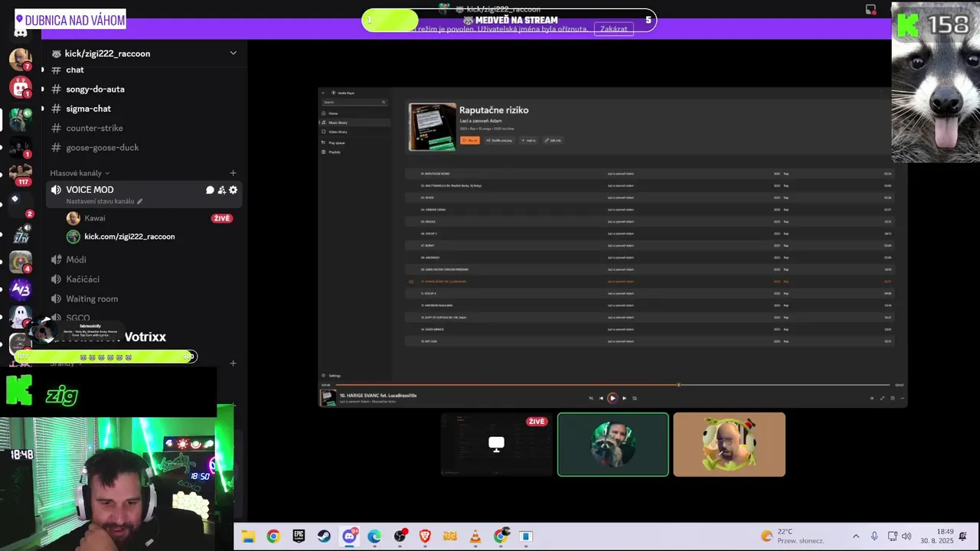Open OBS Studio from the taskbar

(400, 536)
